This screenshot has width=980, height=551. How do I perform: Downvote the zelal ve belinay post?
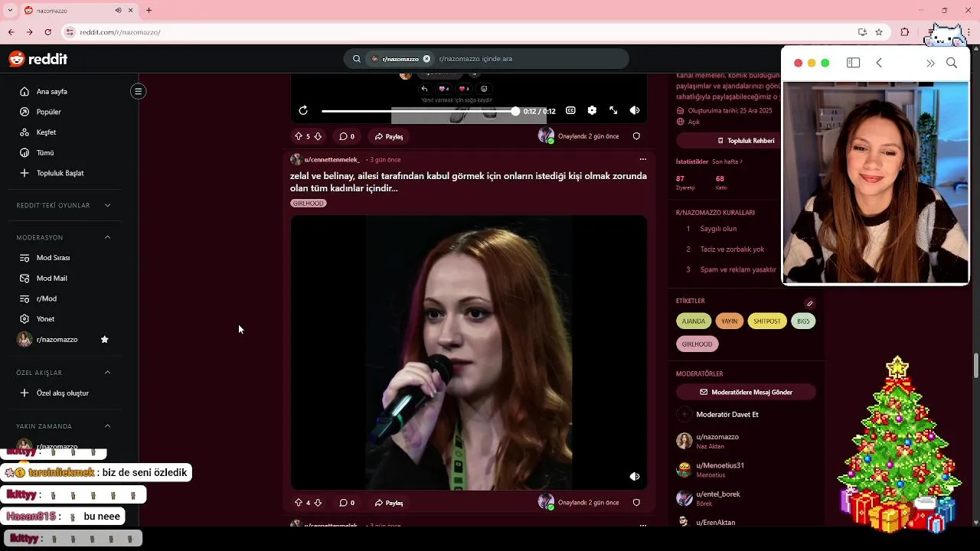point(318,503)
